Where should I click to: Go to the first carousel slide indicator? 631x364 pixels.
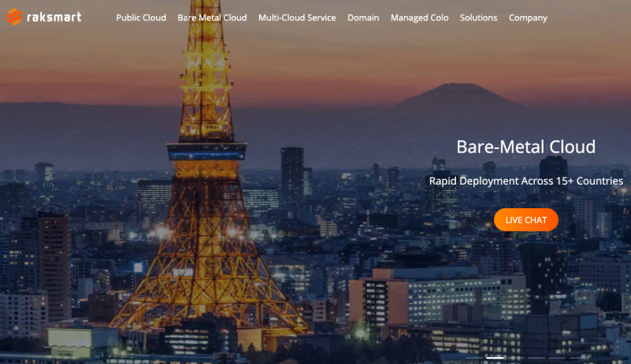(474, 357)
